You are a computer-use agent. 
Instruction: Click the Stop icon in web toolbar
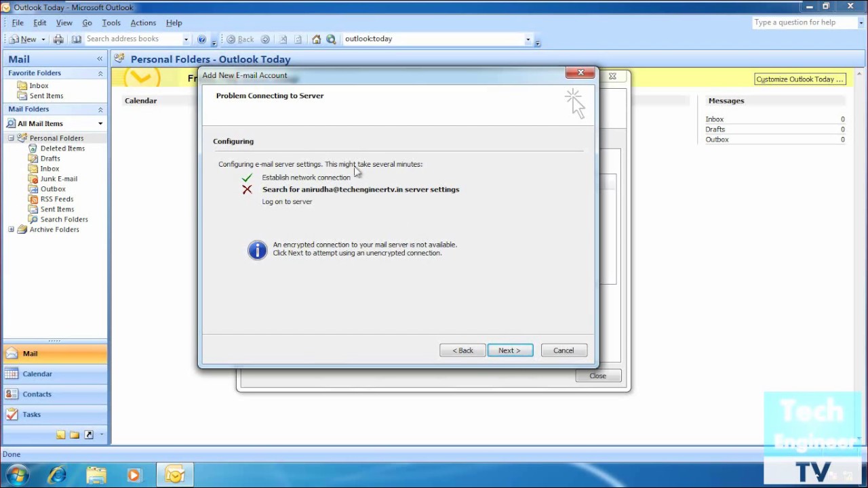283,39
